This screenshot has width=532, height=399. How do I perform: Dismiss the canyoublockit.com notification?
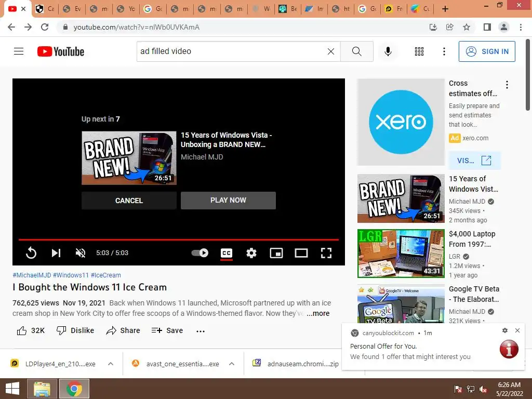click(517, 330)
